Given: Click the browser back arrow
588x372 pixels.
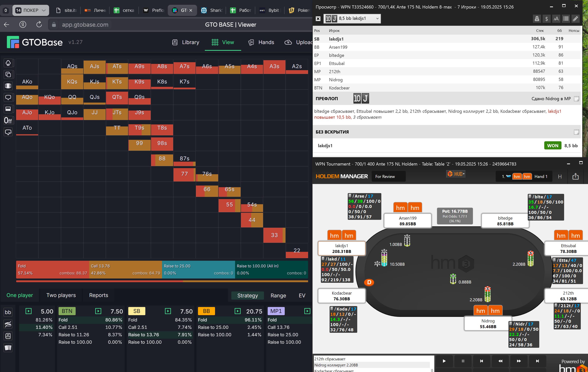Looking at the screenshot, I should [x=7, y=25].
